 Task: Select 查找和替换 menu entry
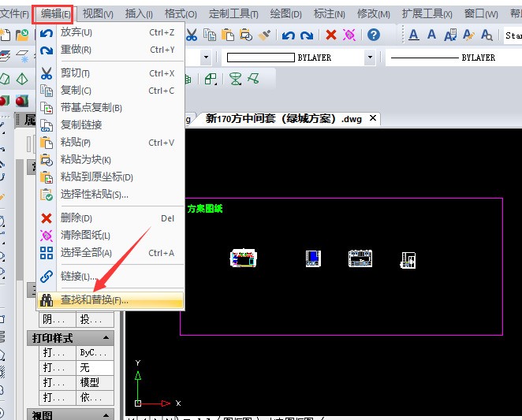[x=94, y=300]
